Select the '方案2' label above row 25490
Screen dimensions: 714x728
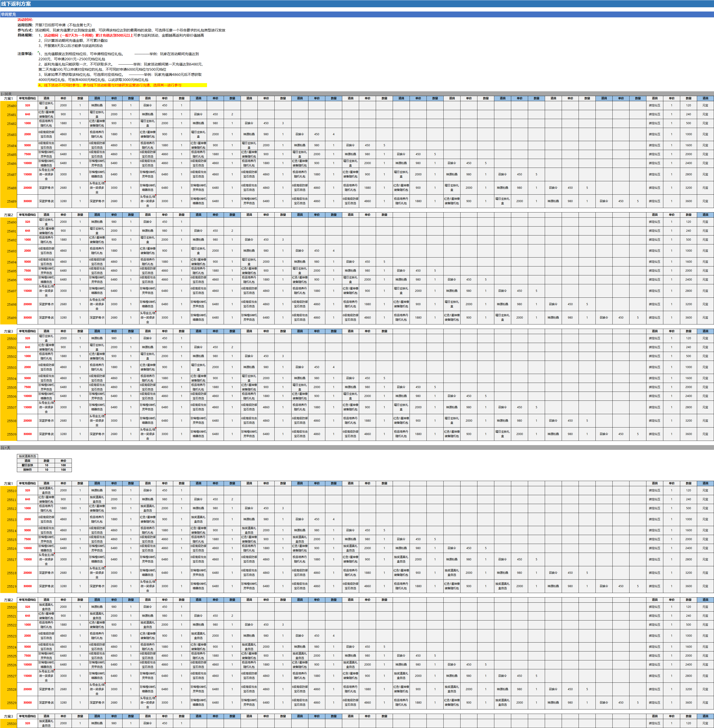point(8,215)
